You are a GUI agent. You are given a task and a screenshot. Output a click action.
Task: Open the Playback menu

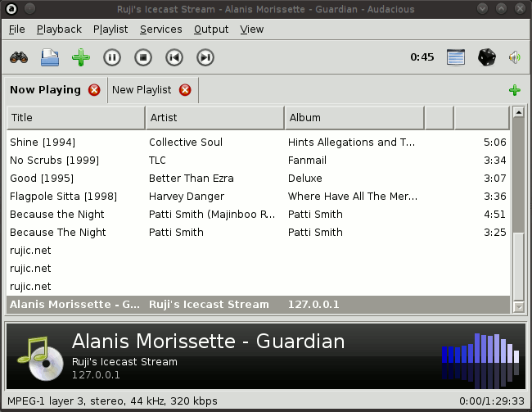tap(59, 29)
